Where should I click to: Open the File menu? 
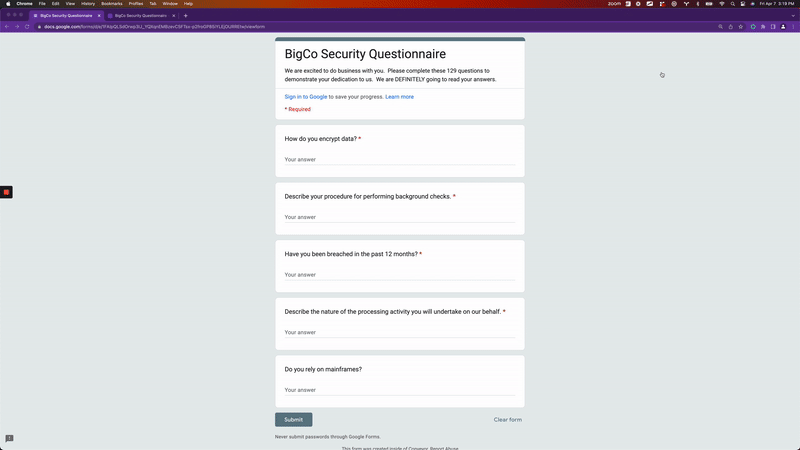[42, 4]
